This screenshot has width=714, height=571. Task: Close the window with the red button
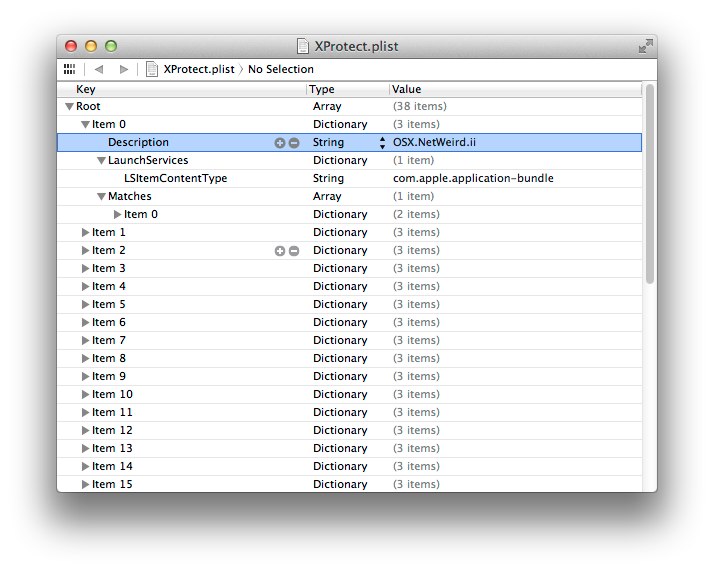(71, 46)
